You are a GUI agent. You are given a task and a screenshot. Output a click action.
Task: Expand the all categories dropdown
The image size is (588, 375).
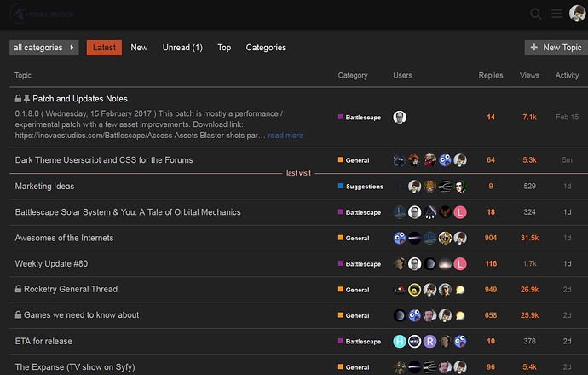coord(43,48)
